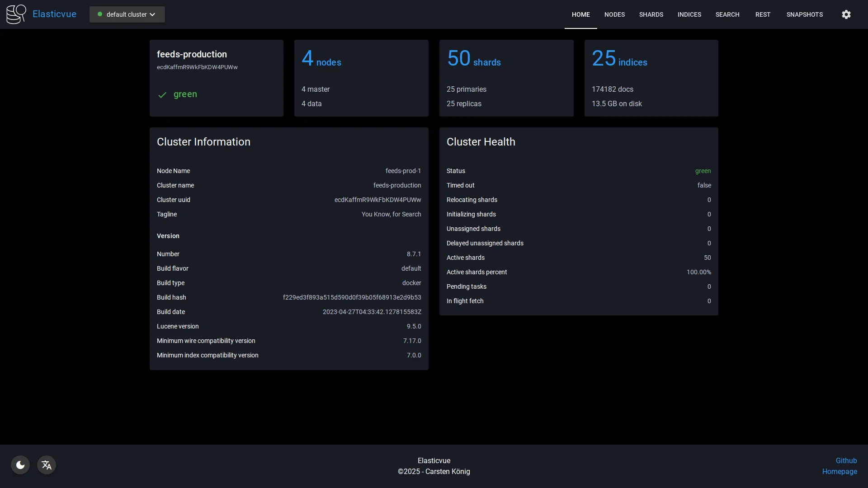The image size is (868, 488).
Task: Open the SNAPSHOTS tab
Action: (x=805, y=14)
